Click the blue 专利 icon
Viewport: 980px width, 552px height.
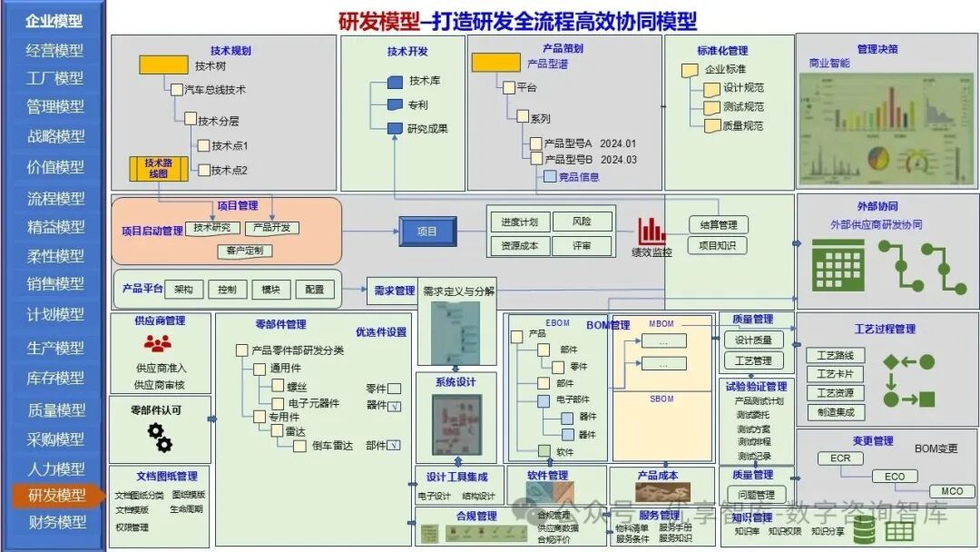tap(395, 104)
